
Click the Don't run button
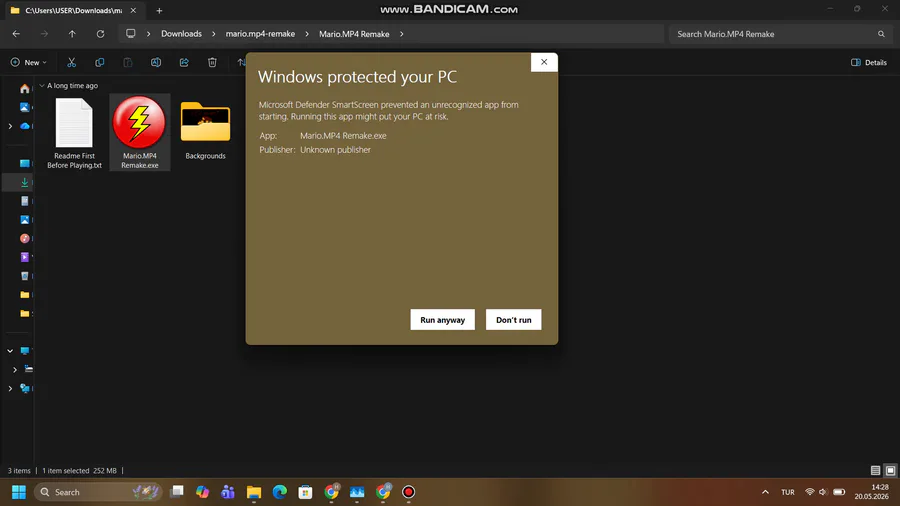(x=514, y=320)
